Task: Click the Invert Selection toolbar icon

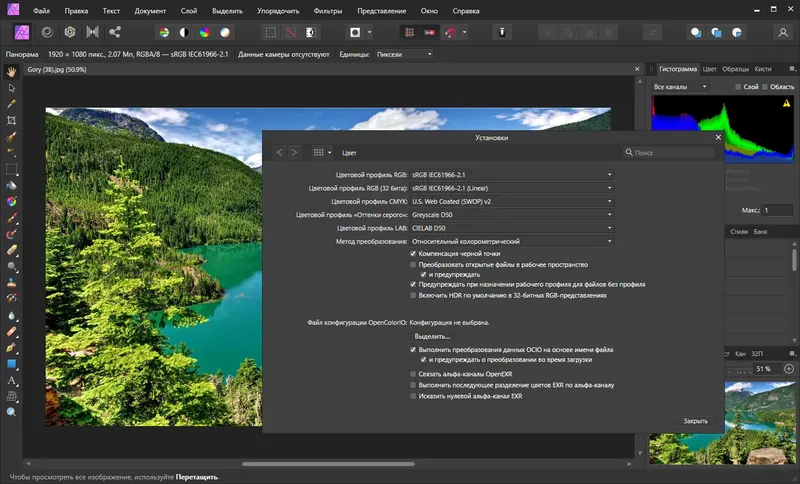Action: (x=311, y=33)
